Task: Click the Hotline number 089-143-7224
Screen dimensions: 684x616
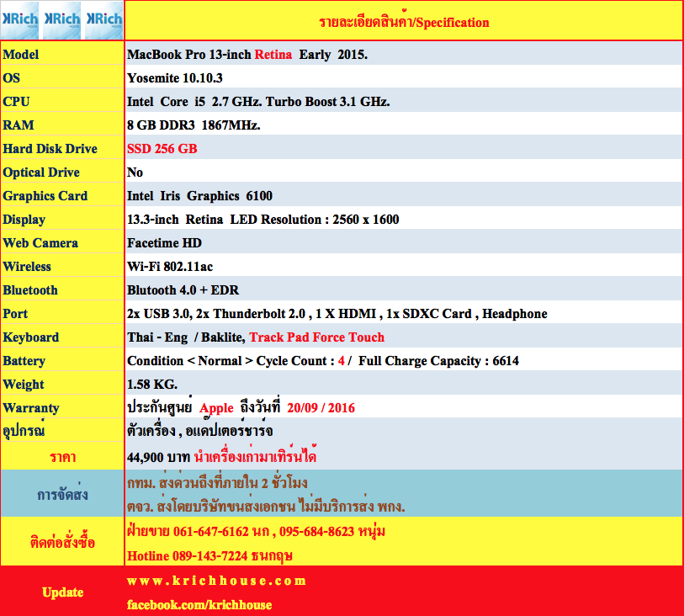Action: pyautogui.click(x=210, y=555)
